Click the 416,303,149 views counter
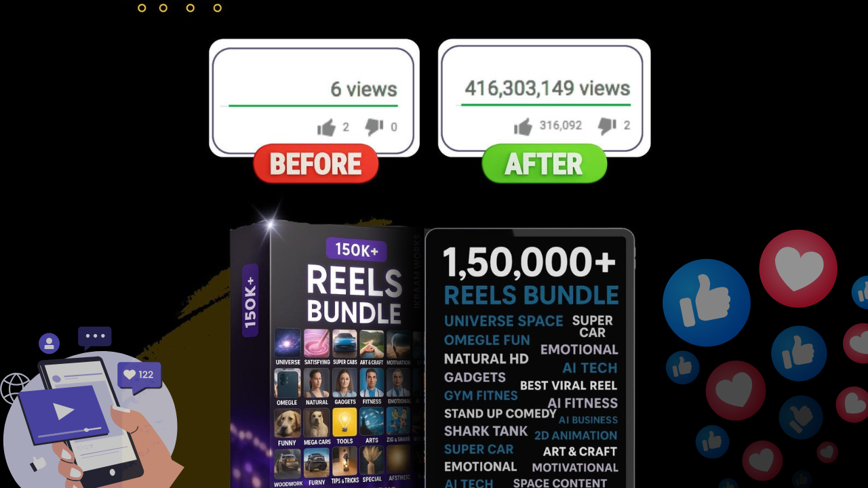Screen dimensions: 868x488 (547, 88)
